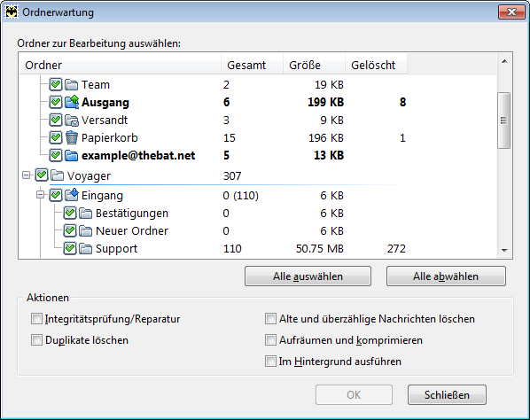Check the Duplikate löschen option
The width and height of the screenshot is (530, 420).
(x=36, y=339)
